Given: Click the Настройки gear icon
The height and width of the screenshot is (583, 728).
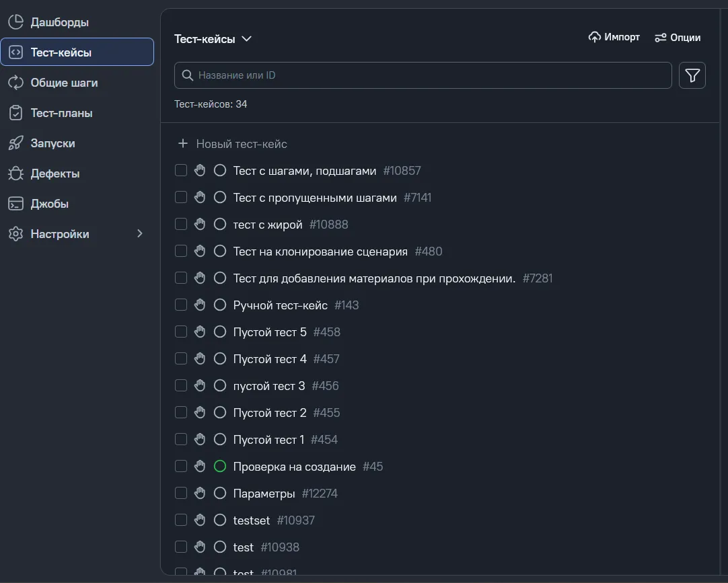Looking at the screenshot, I should pos(15,234).
